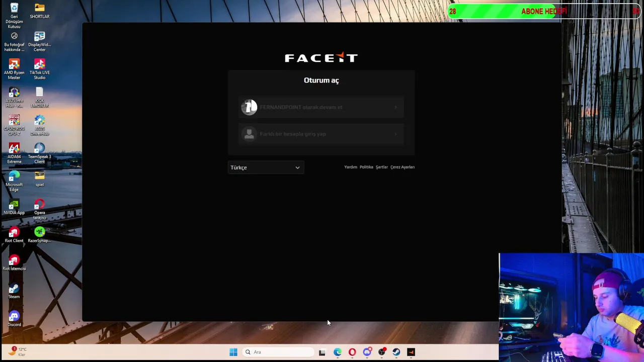Launch AMD Ryzen Master shortcut
Viewport: 644px width, 362px height.
pyautogui.click(x=14, y=70)
